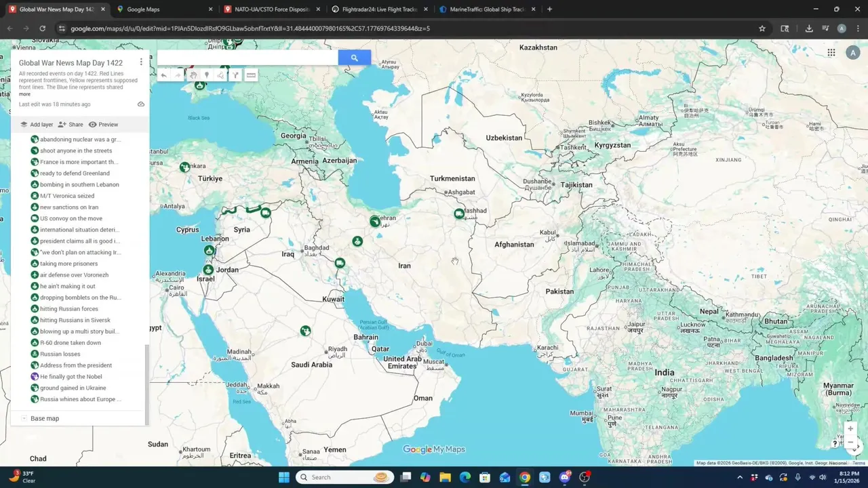Open a new Chrome tab
This screenshot has width=868, height=488.
(x=549, y=9)
